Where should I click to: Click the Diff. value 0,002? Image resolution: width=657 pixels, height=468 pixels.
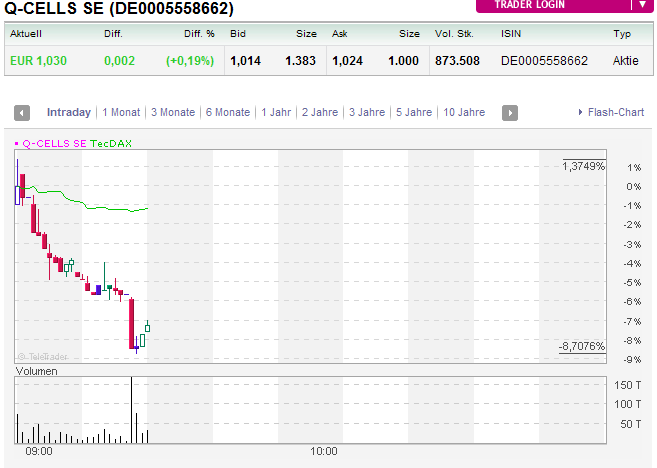(x=119, y=61)
